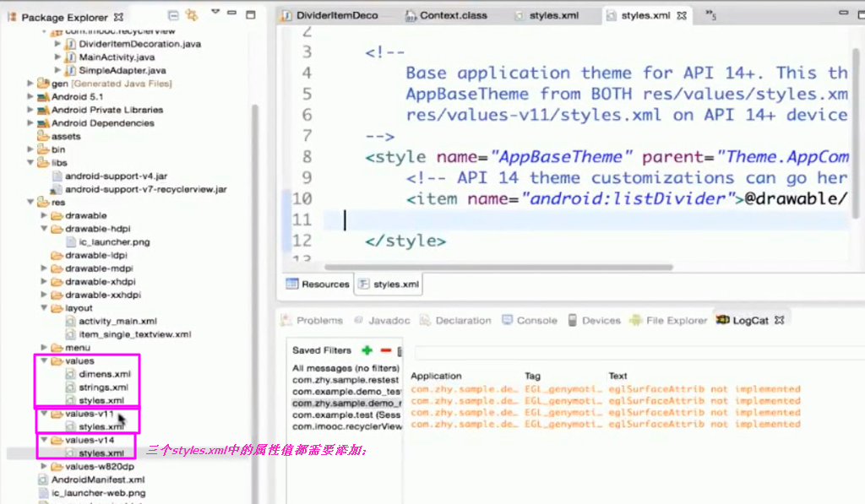Select All messages (no filters) filter

(x=345, y=368)
